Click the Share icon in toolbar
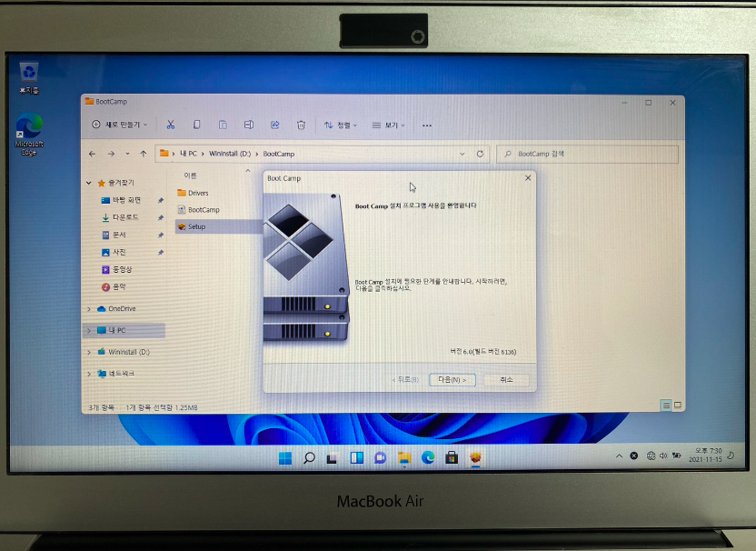The width and height of the screenshot is (756, 551). 274,125
